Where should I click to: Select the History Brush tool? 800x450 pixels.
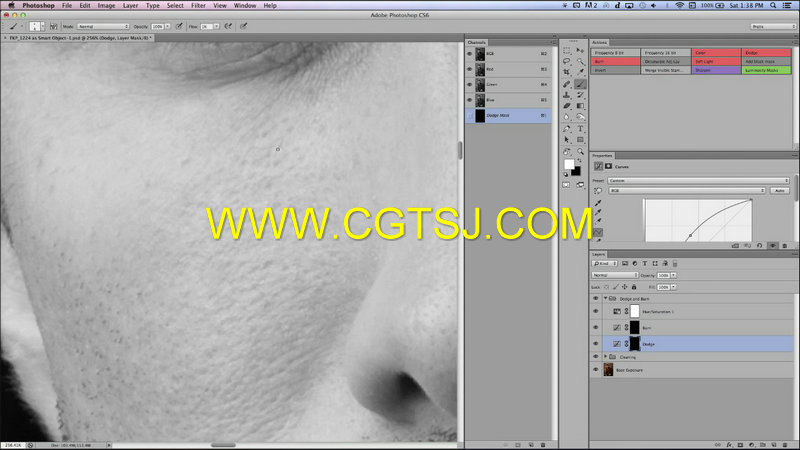click(580, 95)
